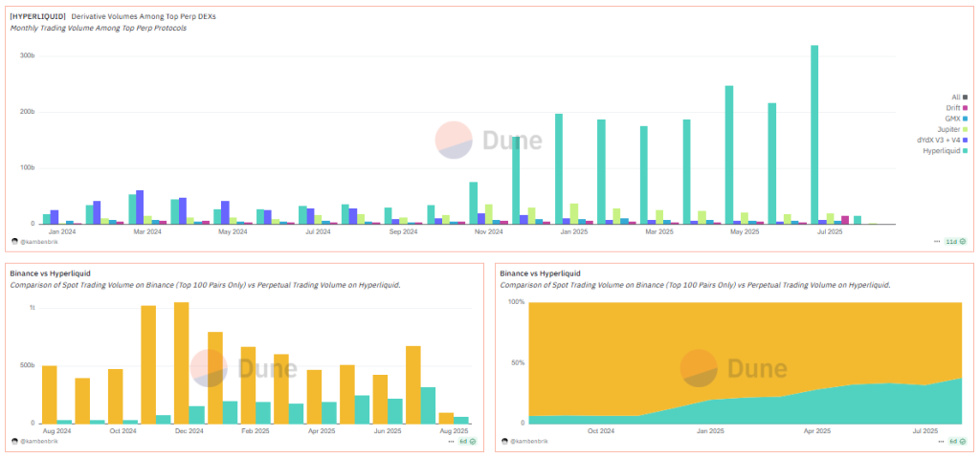Click the Jan 2024 axis label
The height and width of the screenshot is (458, 980).
62,231
